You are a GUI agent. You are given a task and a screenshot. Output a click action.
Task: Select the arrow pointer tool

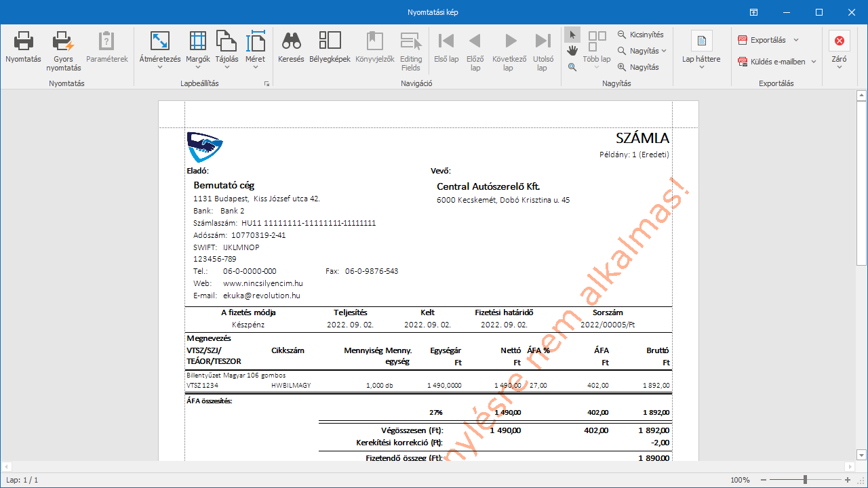[572, 35]
